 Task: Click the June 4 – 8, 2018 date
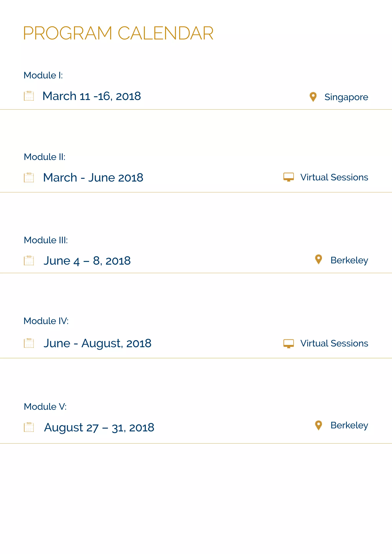[x=87, y=261]
